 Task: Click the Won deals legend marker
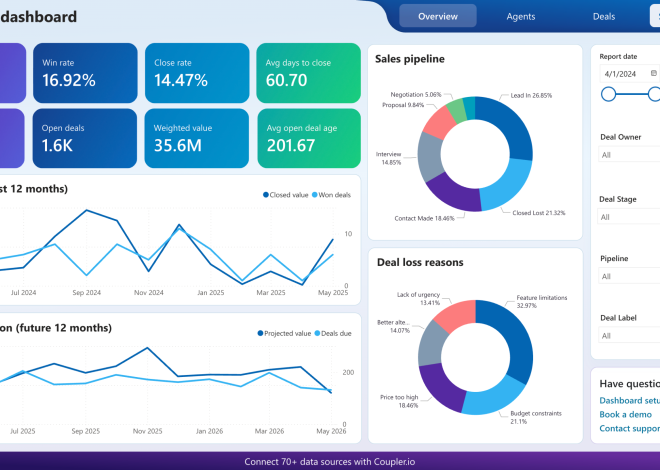(314, 195)
